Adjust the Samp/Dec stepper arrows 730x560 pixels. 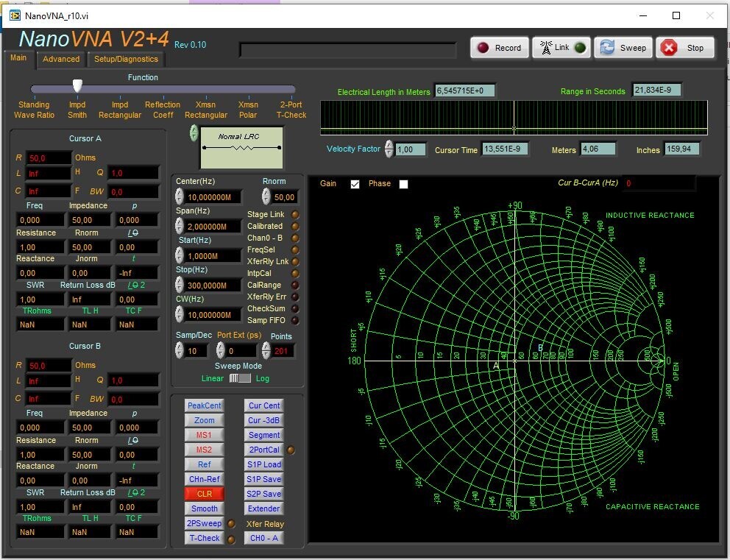point(180,350)
